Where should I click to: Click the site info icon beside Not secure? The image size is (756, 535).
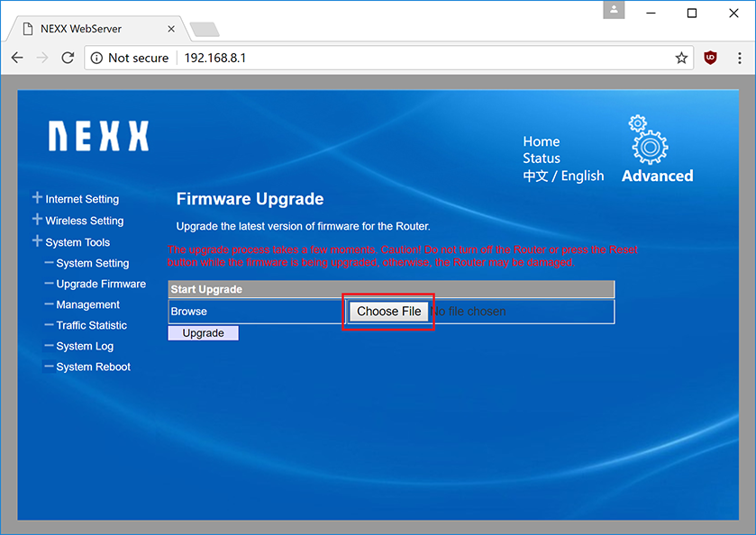pos(97,59)
